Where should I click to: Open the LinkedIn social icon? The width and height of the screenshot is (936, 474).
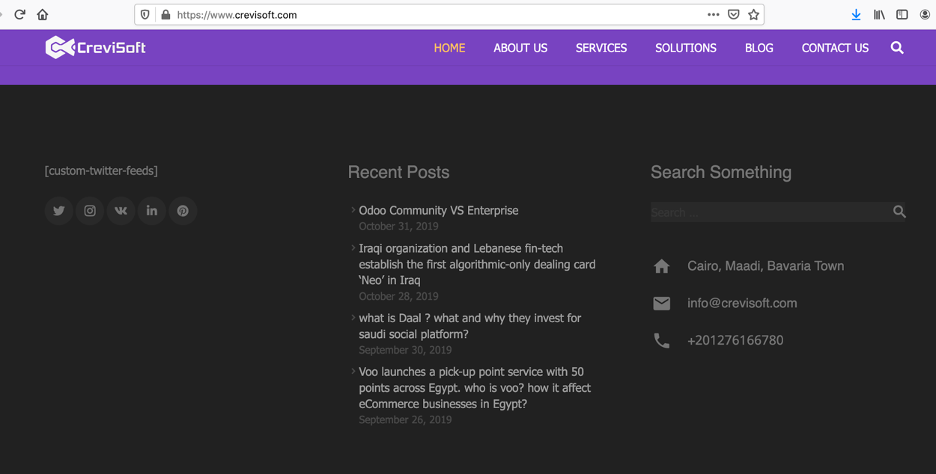[152, 211]
